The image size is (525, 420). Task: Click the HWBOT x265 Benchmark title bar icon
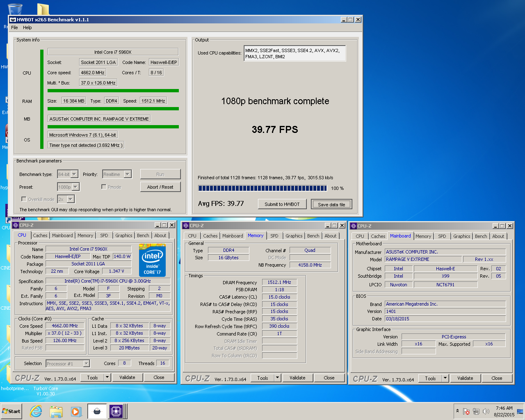(13, 20)
